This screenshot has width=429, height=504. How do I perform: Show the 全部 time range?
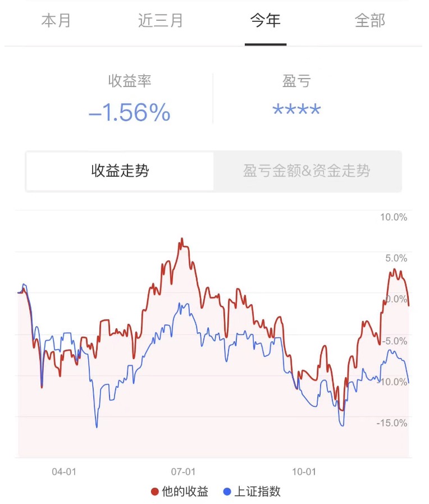tap(370, 21)
